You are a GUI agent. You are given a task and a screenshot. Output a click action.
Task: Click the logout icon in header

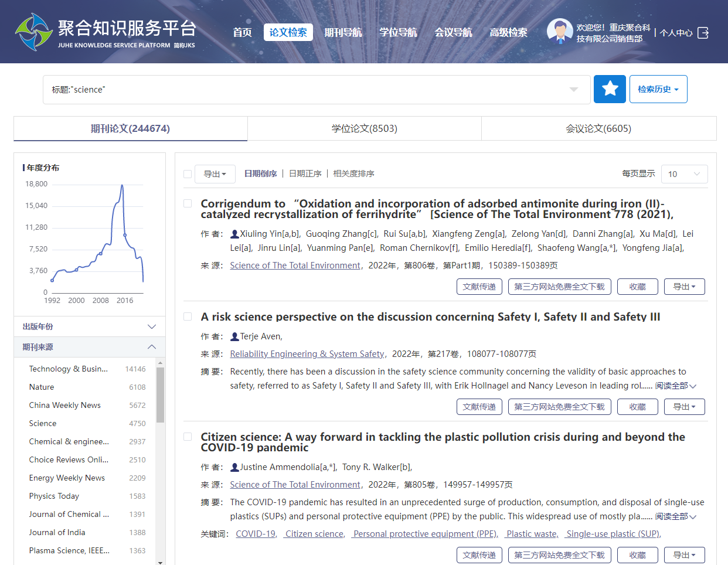(x=703, y=33)
